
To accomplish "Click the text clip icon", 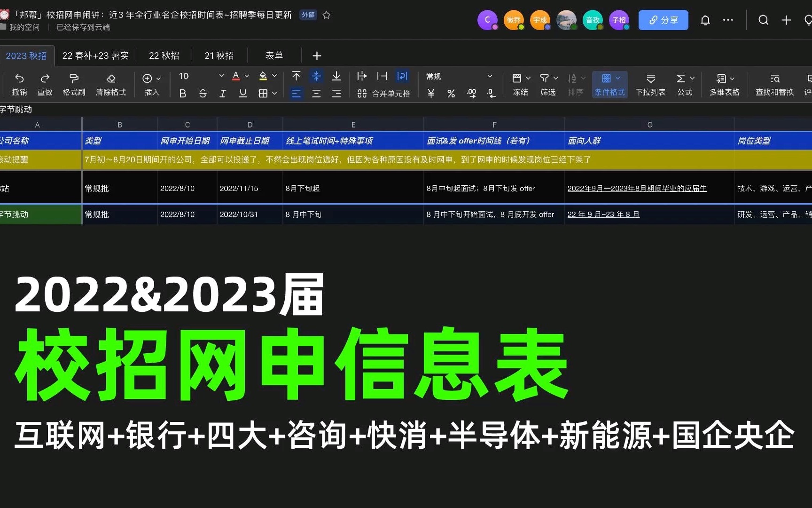I will [382, 76].
